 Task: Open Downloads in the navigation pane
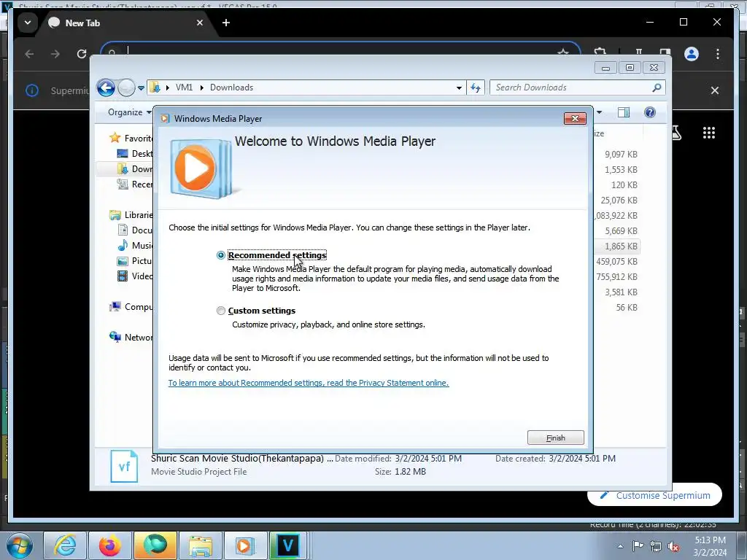point(135,168)
